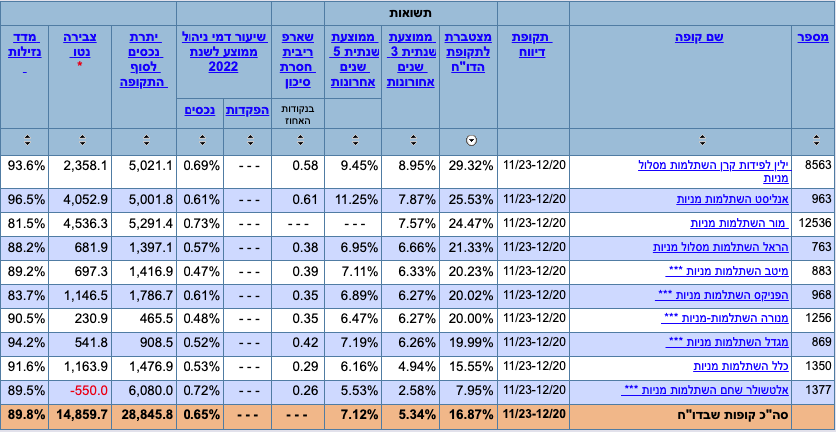Open fund מנורה השתלמות-מניות
836x432 pixels.
point(725,318)
